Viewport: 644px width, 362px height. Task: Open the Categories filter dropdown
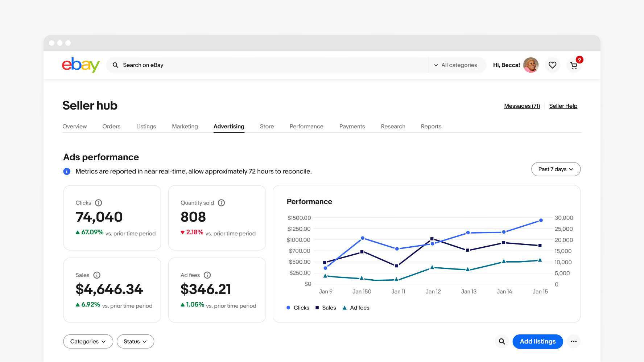tap(88, 341)
